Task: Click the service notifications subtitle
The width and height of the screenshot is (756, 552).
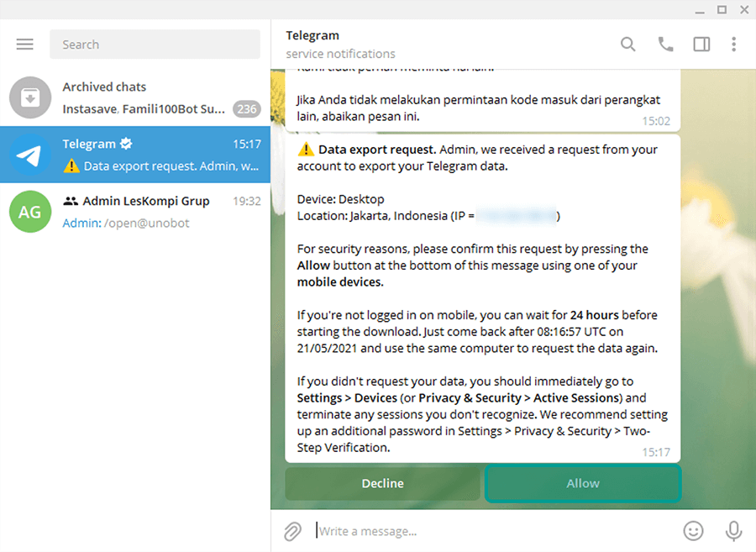Action: [x=340, y=54]
